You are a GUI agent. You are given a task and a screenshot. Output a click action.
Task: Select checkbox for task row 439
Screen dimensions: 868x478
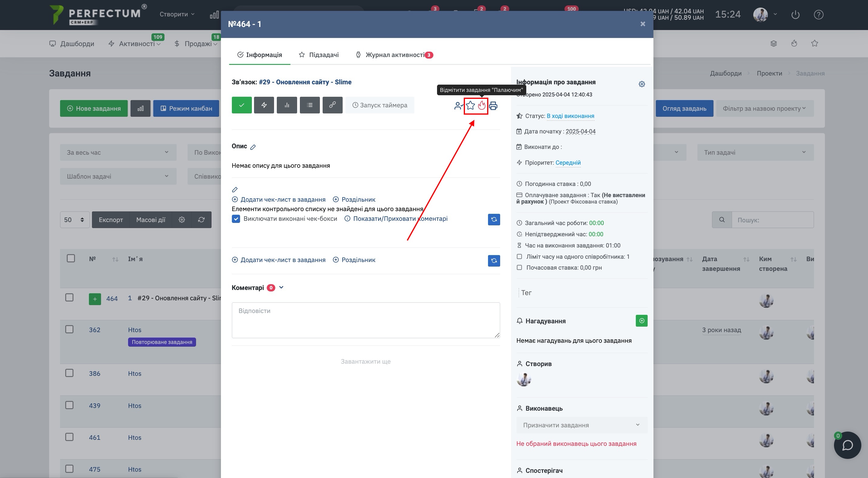pyautogui.click(x=70, y=405)
